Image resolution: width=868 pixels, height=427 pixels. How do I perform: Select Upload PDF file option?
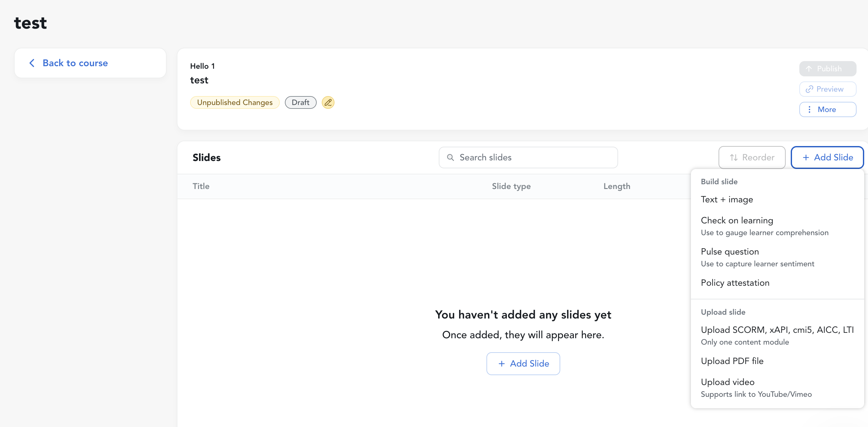[x=777, y=361]
